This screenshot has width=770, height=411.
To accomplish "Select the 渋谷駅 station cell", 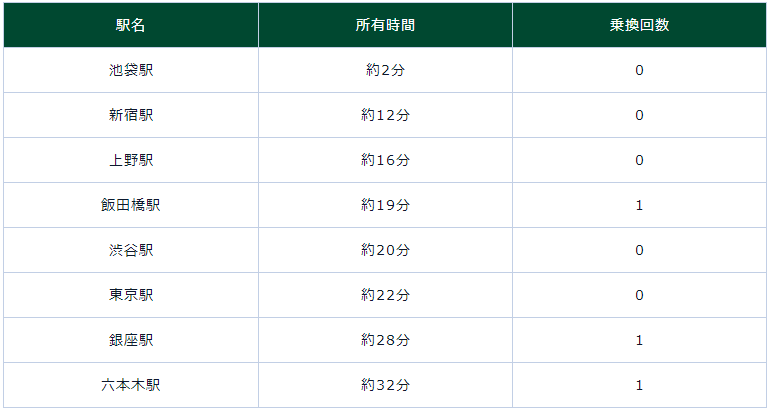I will (x=131, y=250).
